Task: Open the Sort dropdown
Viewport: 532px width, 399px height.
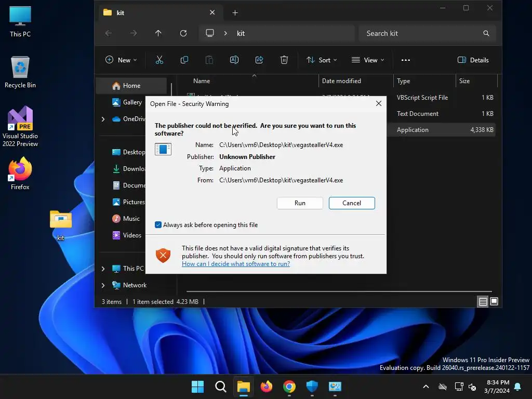Action: tap(321, 60)
